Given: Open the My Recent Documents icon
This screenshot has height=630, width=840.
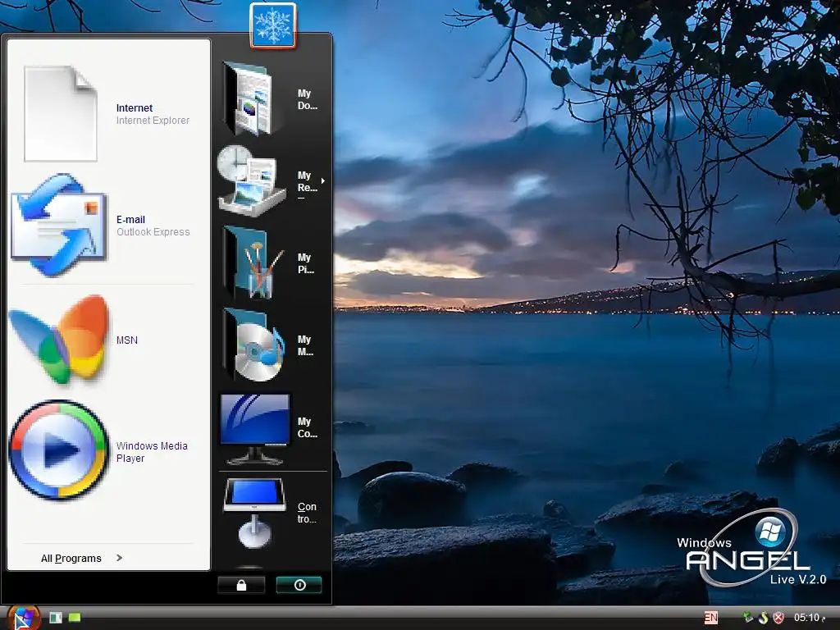Looking at the screenshot, I should coord(251,181).
